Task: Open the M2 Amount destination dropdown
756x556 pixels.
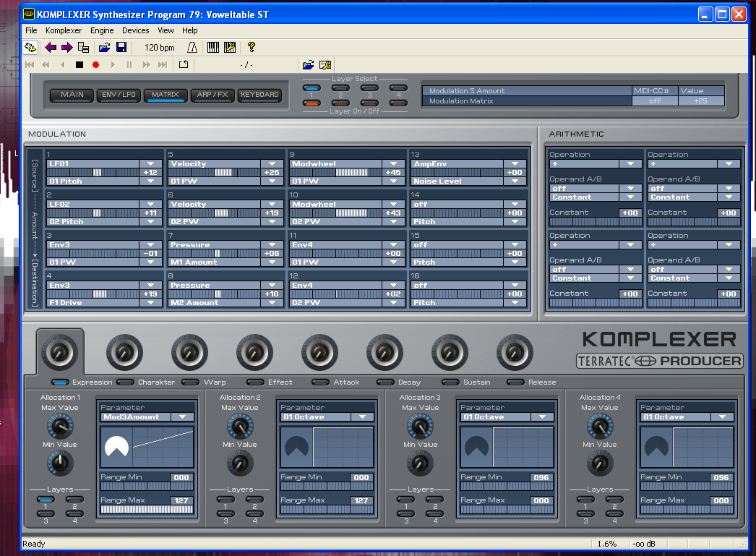Action: [272, 303]
